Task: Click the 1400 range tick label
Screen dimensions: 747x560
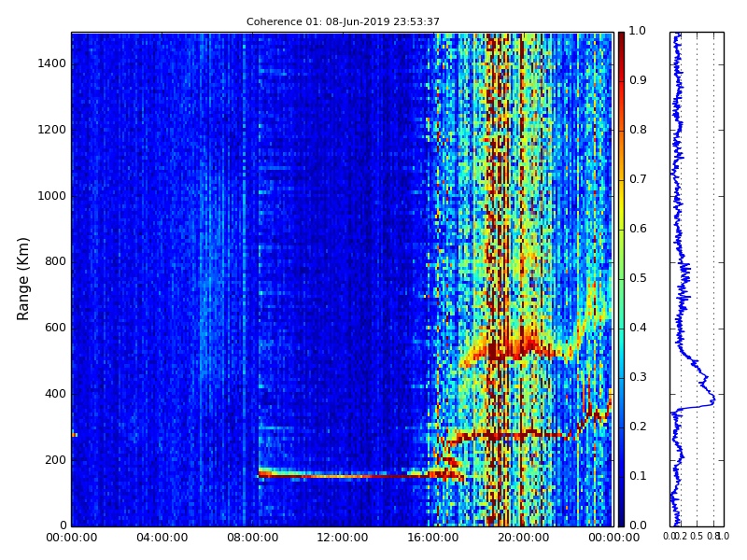Action: [x=52, y=63]
